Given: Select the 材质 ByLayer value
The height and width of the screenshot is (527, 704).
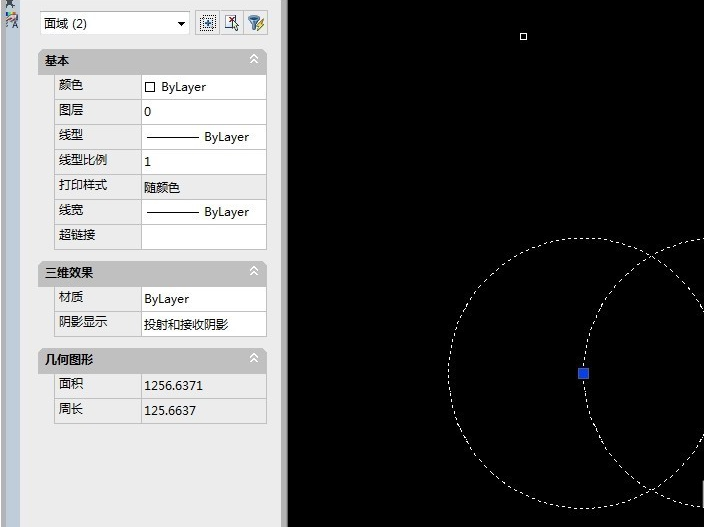Looking at the screenshot, I should point(203,299).
